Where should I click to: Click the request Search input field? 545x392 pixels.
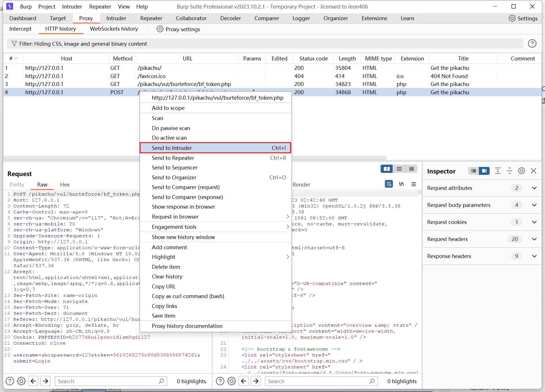(x=111, y=381)
